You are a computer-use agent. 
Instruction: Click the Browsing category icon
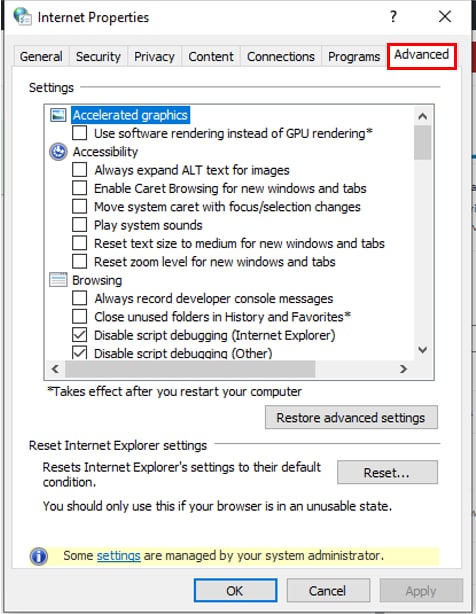coord(58,280)
